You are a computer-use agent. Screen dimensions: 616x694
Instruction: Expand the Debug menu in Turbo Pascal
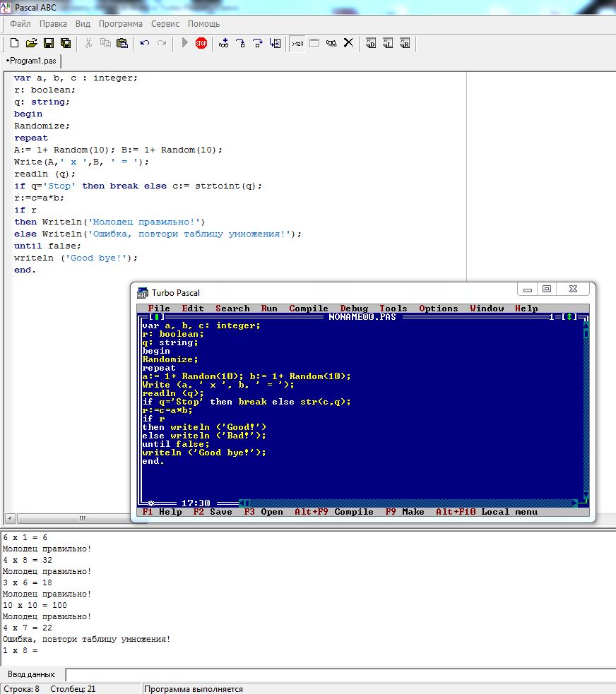point(354,309)
